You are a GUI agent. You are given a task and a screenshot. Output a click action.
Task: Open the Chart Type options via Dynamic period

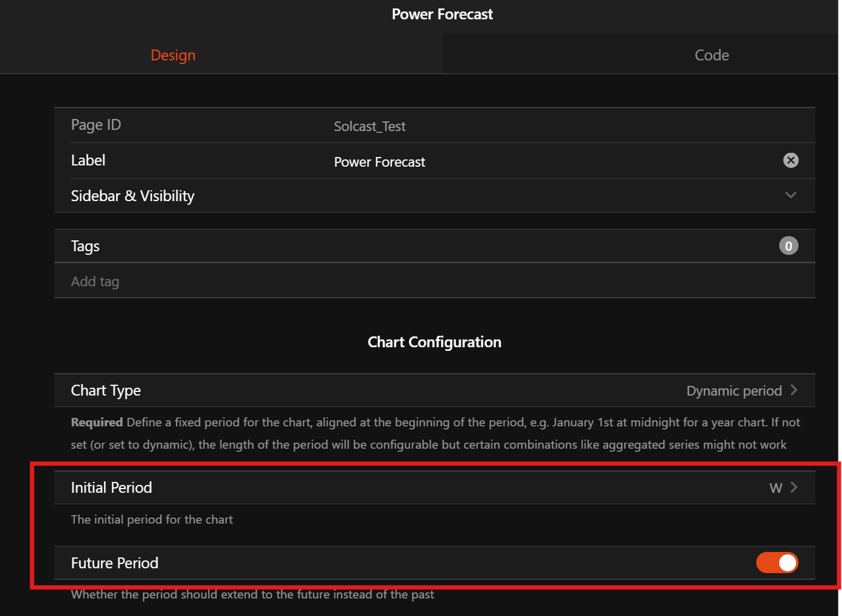734,391
